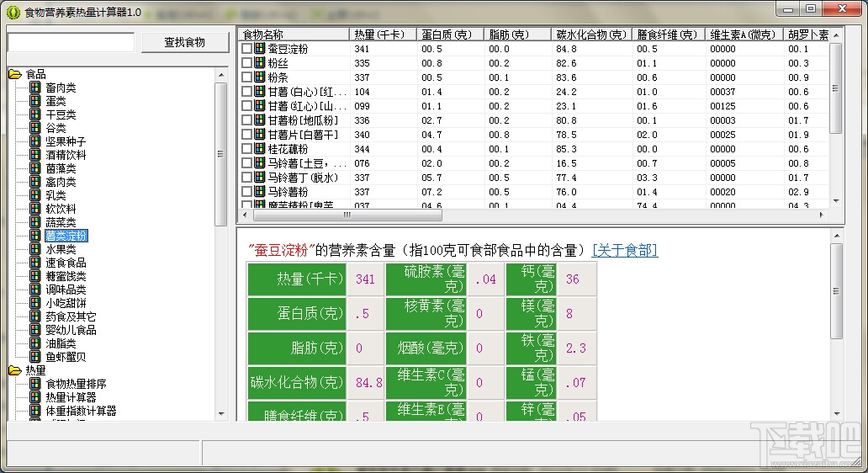Click the 水果类 category icon
The height and width of the screenshot is (473, 868).
point(34,249)
